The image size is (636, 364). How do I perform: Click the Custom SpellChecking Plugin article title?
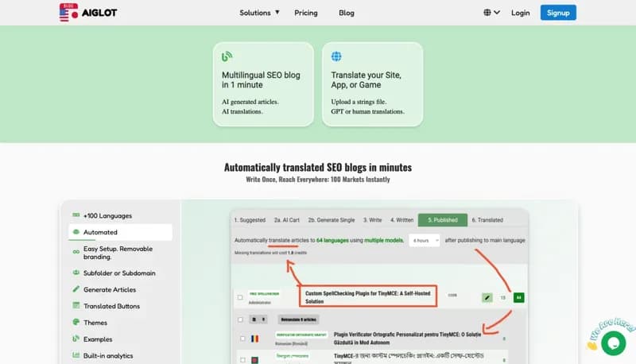368,297
